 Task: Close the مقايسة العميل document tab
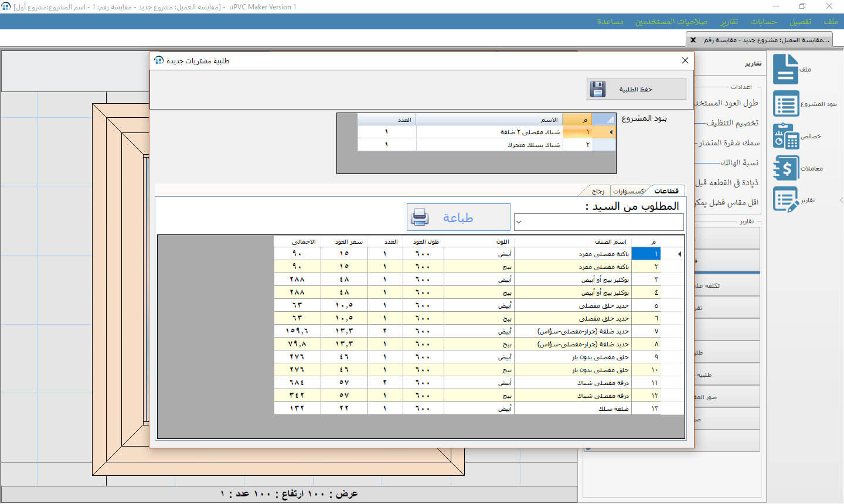693,40
